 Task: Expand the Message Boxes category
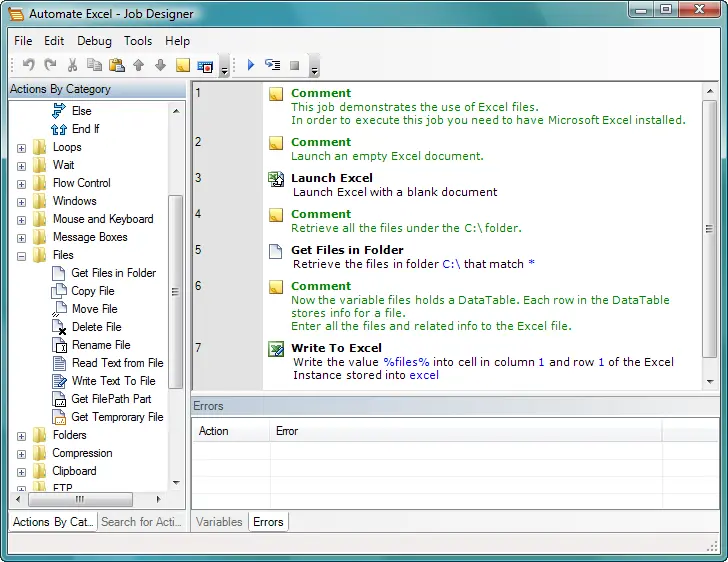(x=21, y=238)
